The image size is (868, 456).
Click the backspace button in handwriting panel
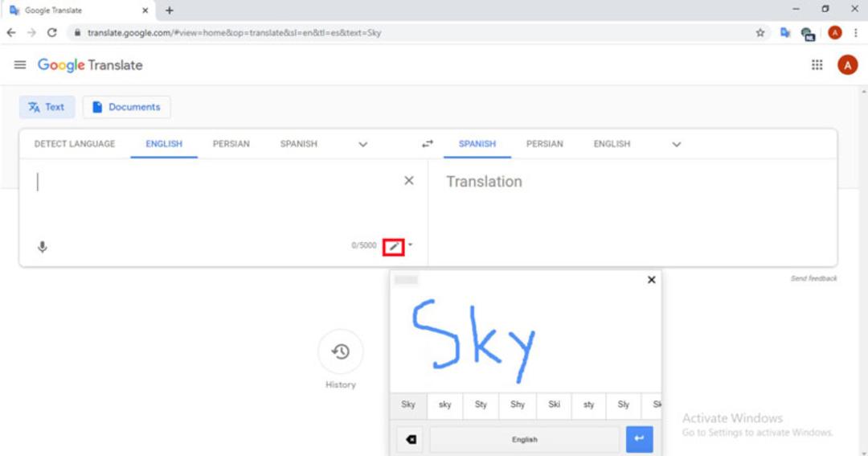point(410,439)
